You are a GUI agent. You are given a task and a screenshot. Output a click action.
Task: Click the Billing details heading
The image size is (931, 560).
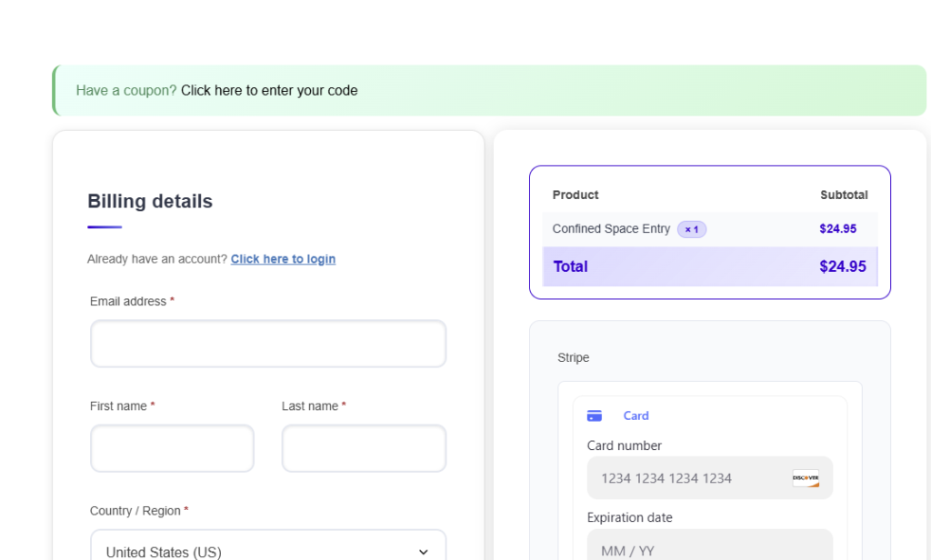pyautogui.click(x=150, y=202)
